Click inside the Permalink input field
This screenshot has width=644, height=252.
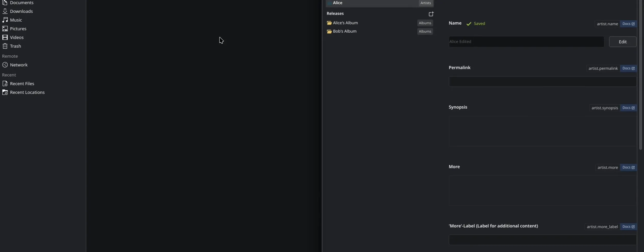tap(541, 81)
